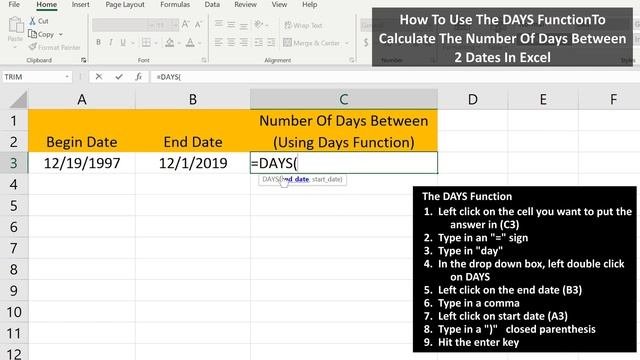The height and width of the screenshot is (360, 640).
Task: Confirm the formula with the checkmark
Action: pos(119,77)
